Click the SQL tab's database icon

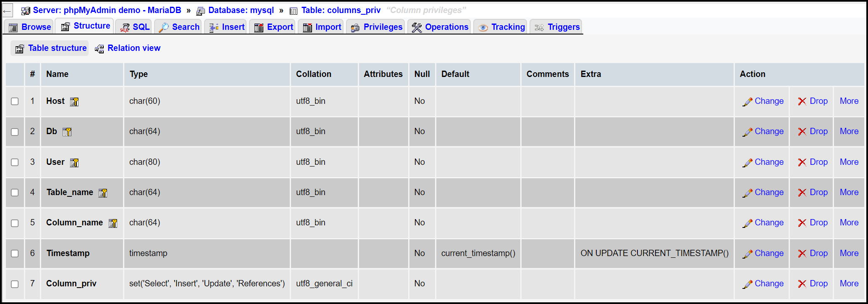click(124, 26)
